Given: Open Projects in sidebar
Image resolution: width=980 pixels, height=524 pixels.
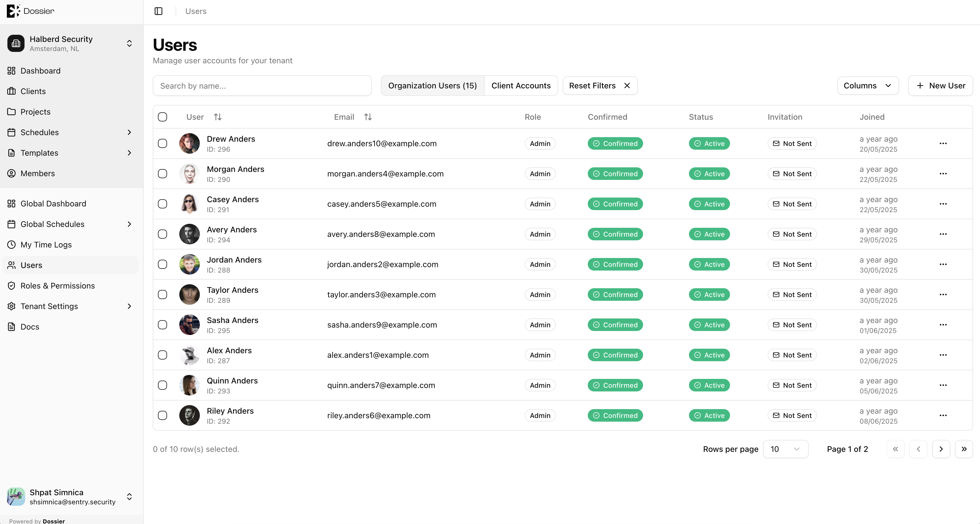Looking at the screenshot, I should [x=70, y=112].
